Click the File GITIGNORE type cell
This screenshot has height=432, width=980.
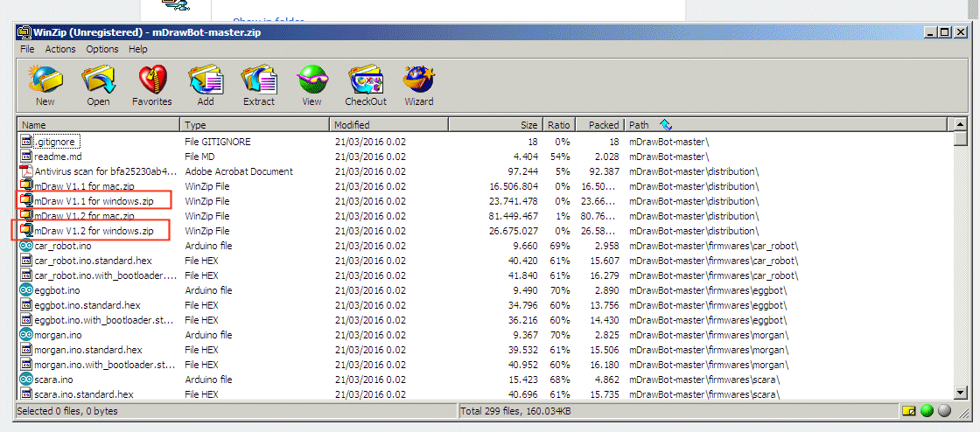[x=218, y=142]
